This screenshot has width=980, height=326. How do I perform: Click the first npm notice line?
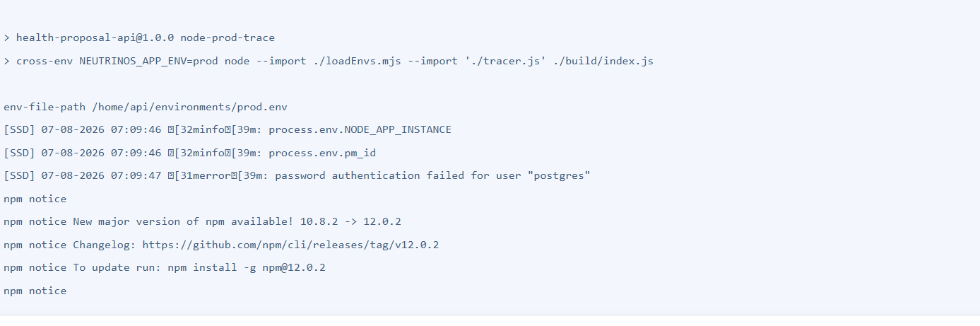pos(35,199)
